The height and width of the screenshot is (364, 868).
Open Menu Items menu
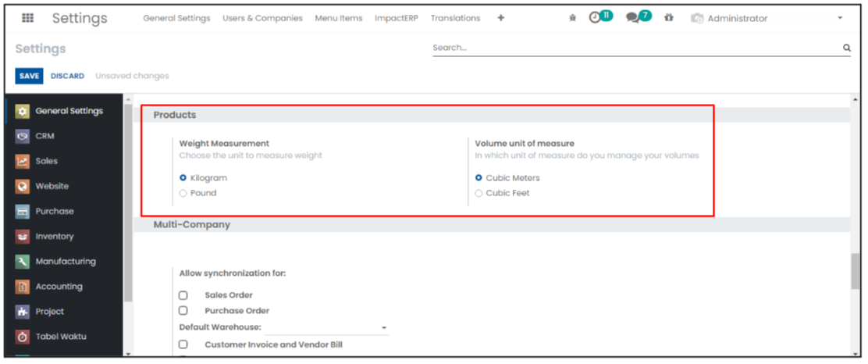point(339,18)
